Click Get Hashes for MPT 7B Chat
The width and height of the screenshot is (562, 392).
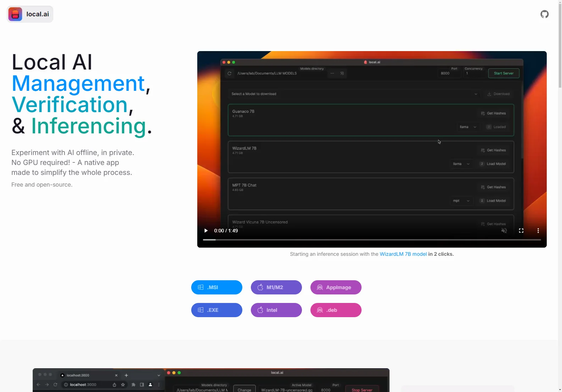[494, 187]
